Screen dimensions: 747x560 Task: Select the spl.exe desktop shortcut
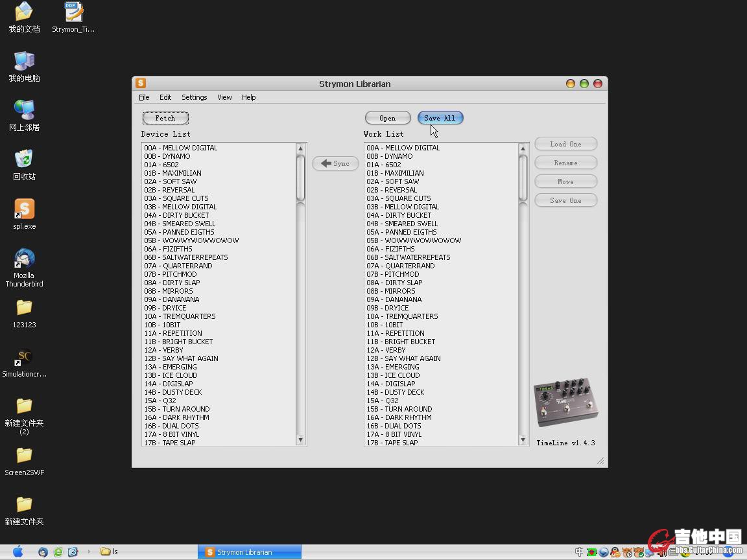coord(24,215)
